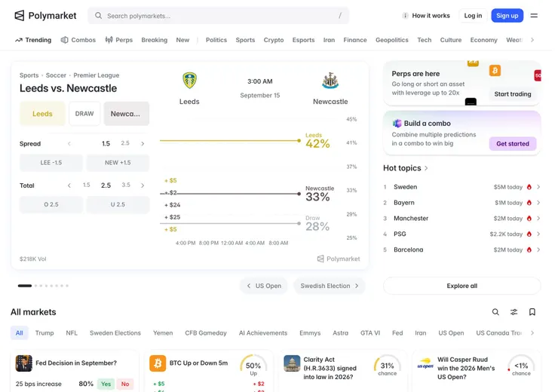This screenshot has height=392, width=558.
Task: Click the Perps icon in navigation
Action: pos(109,40)
